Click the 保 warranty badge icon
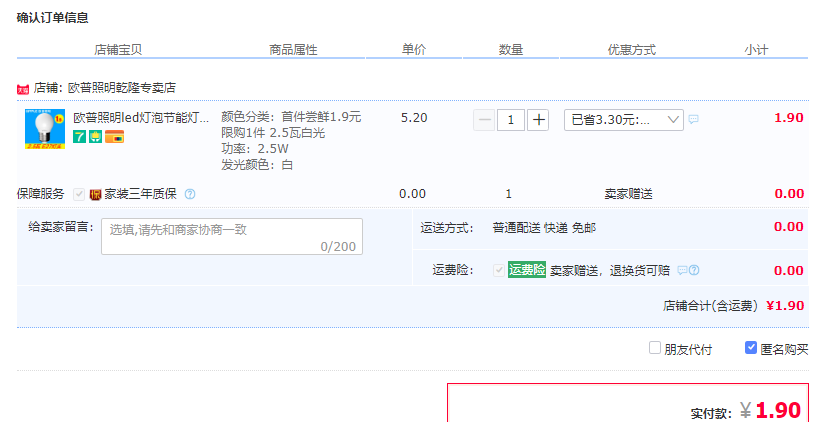 click(x=95, y=195)
